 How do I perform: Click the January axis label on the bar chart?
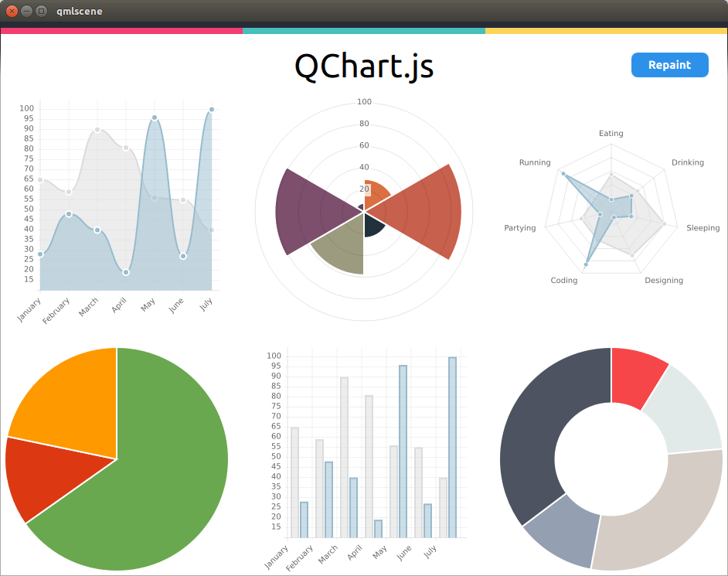point(277,555)
